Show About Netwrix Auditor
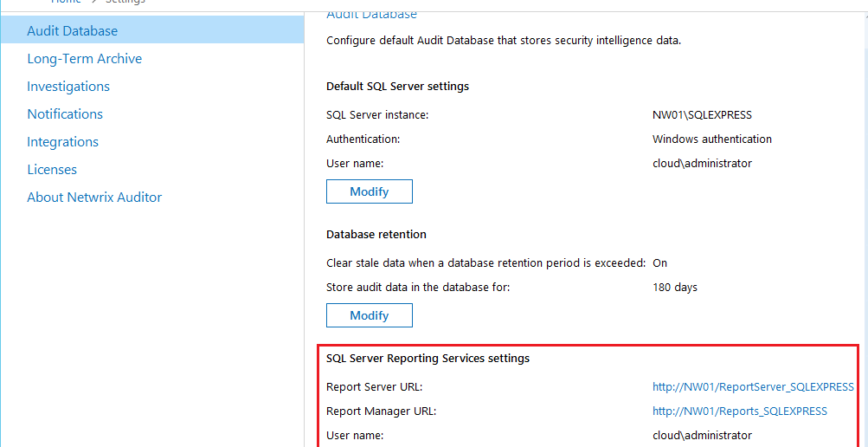 (94, 198)
